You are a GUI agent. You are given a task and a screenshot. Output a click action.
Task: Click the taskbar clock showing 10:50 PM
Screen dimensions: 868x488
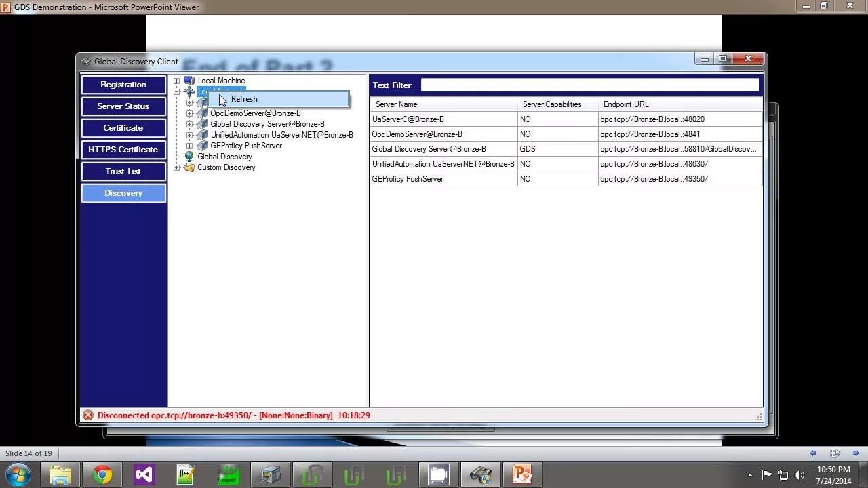coord(833,470)
